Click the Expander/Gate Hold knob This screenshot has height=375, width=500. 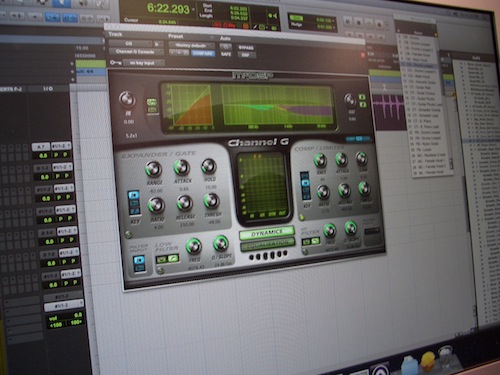point(209,166)
